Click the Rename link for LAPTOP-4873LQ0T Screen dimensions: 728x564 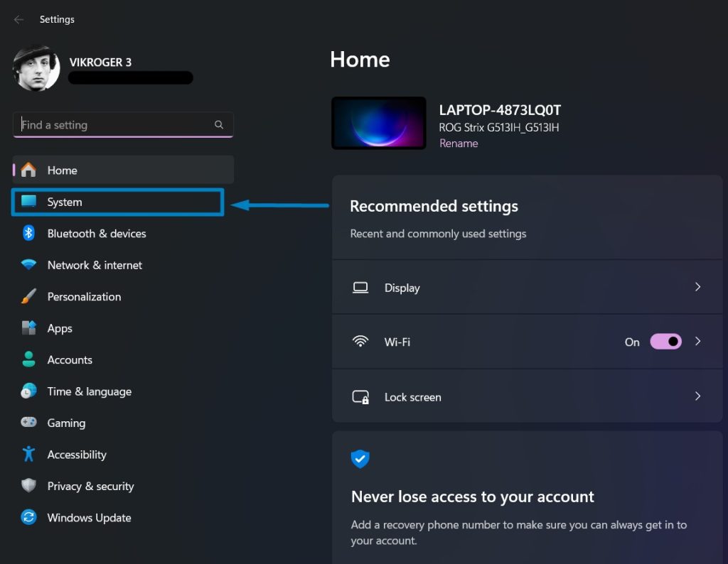(459, 143)
